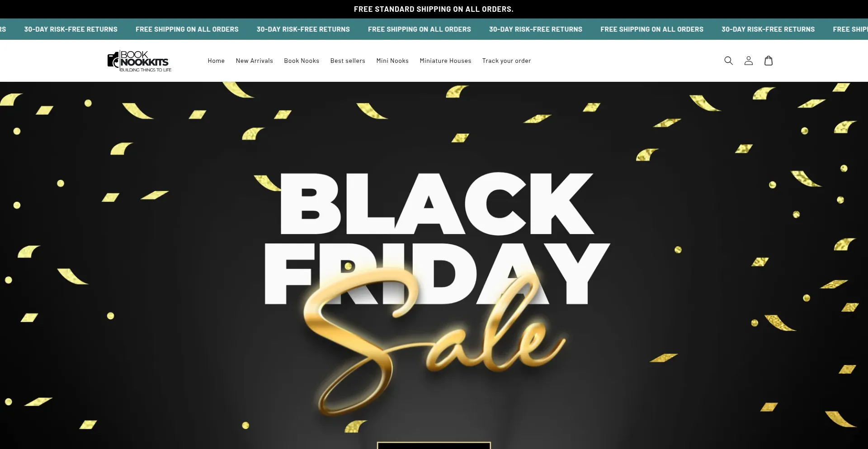Viewport: 868px width, 449px height.
Task: Click the Building Things To Life tagline
Action: coord(146,70)
